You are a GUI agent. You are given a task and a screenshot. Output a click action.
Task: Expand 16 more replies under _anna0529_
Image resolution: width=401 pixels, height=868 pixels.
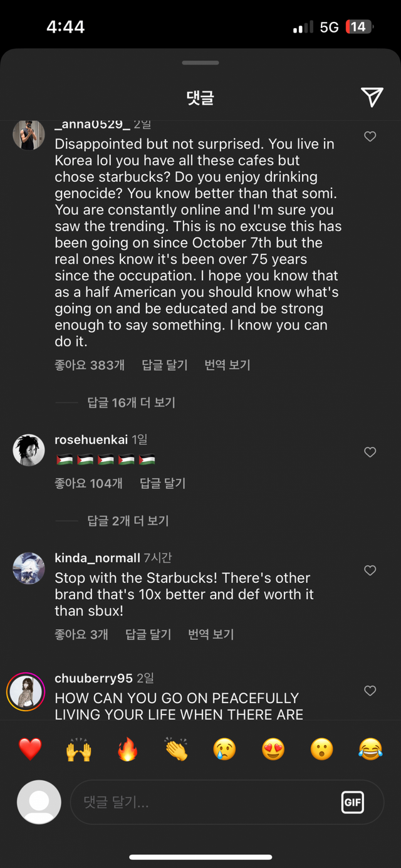[x=131, y=402]
